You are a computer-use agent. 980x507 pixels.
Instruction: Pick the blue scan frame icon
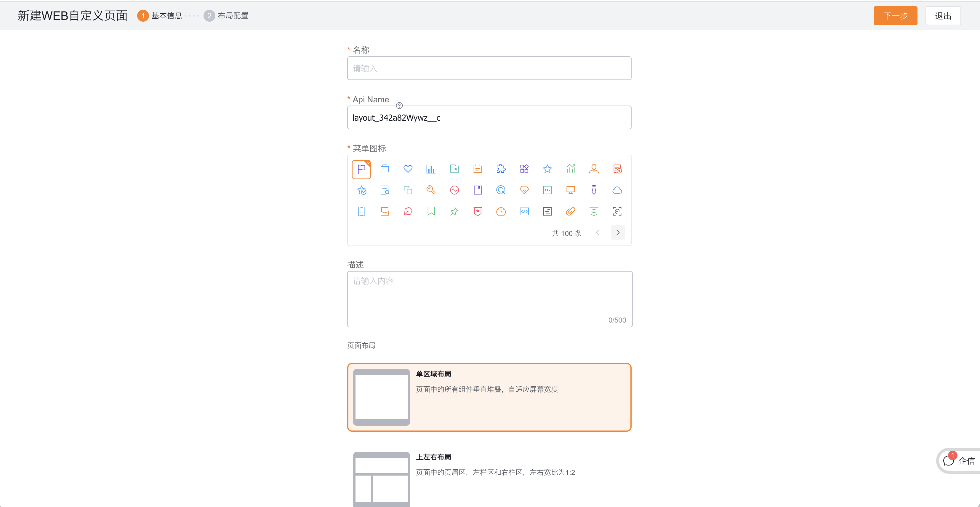pos(617,212)
